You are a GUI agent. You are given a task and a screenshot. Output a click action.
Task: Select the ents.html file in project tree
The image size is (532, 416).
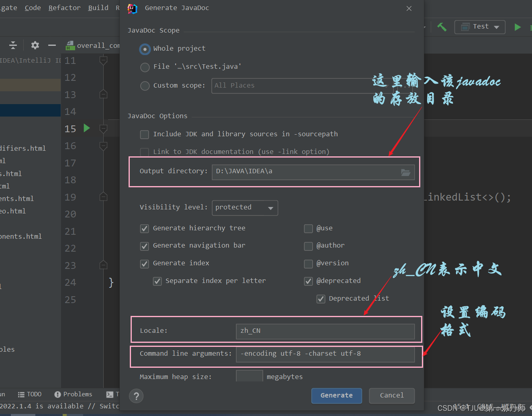[17, 199]
